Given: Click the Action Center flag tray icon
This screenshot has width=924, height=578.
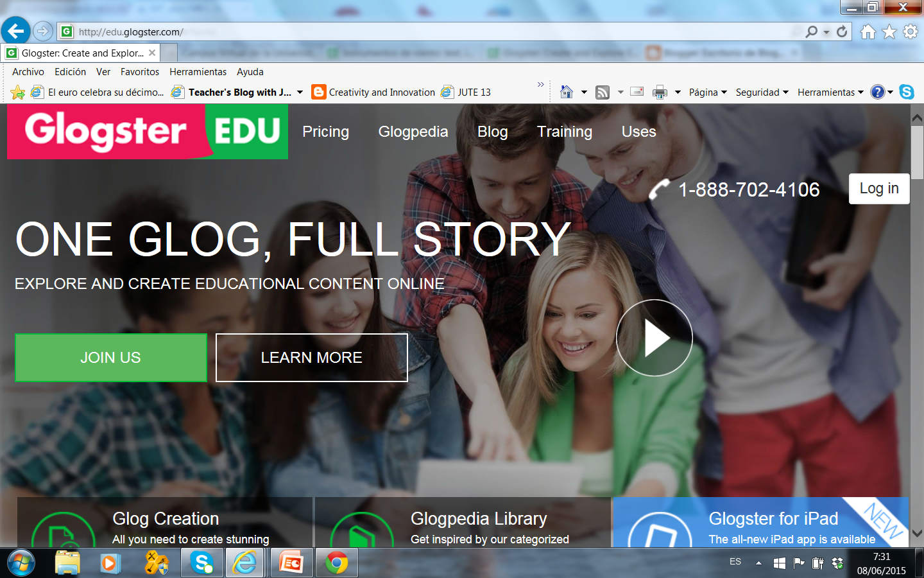Looking at the screenshot, I should click(798, 563).
